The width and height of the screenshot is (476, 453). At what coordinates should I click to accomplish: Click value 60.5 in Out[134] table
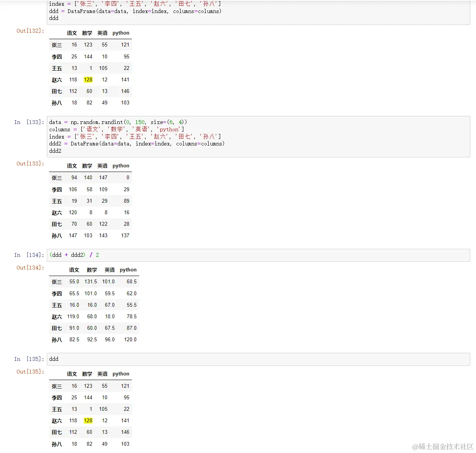pos(132,281)
